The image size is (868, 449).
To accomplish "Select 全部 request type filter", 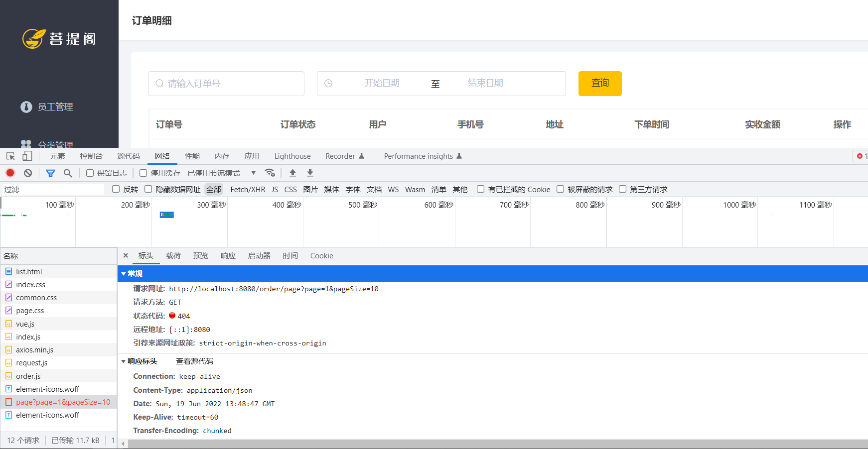I will coord(214,189).
